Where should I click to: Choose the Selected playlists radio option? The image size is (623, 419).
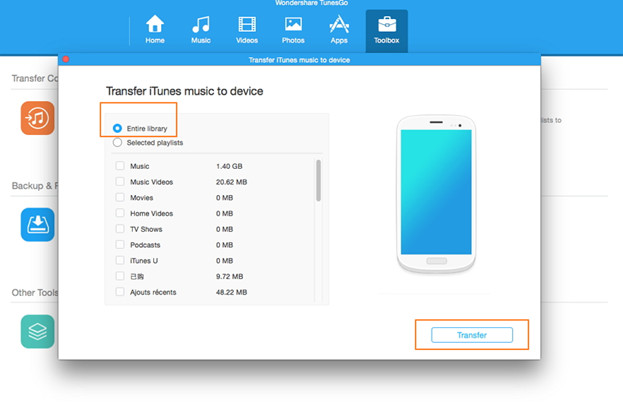tap(118, 143)
